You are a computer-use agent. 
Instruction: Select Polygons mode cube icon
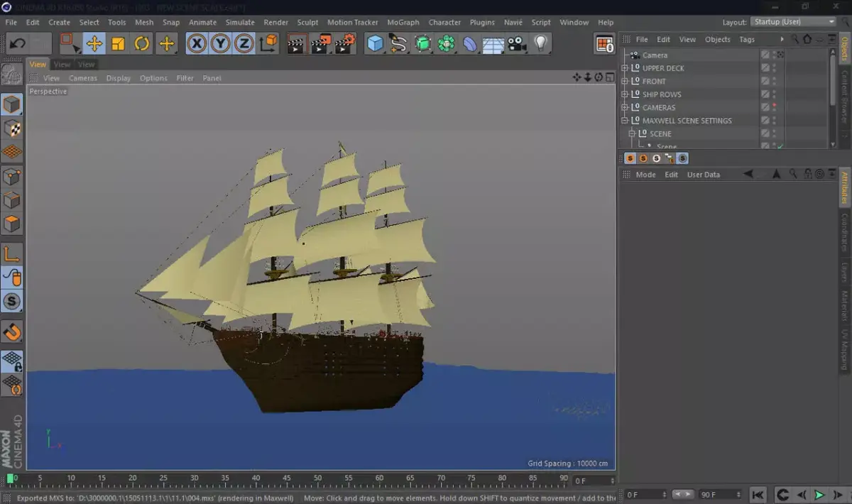(x=11, y=224)
